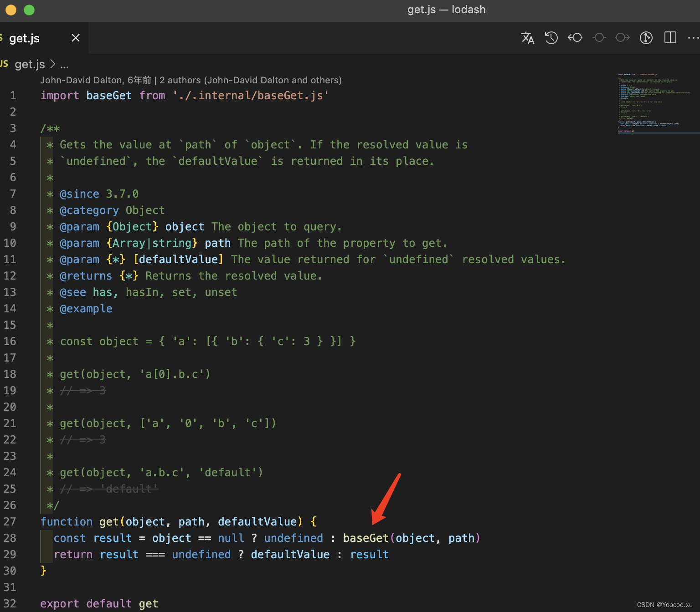Click the @see has, hasIn line

click(149, 292)
